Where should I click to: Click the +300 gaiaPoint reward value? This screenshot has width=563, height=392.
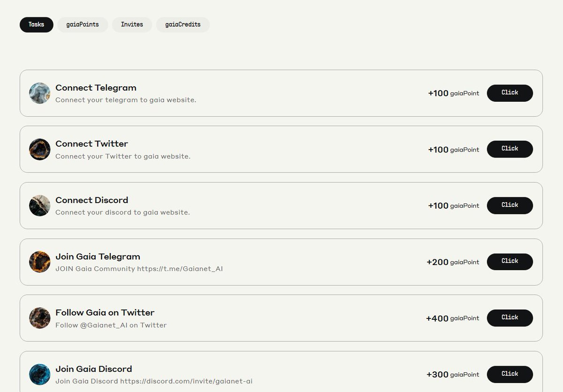click(x=453, y=375)
